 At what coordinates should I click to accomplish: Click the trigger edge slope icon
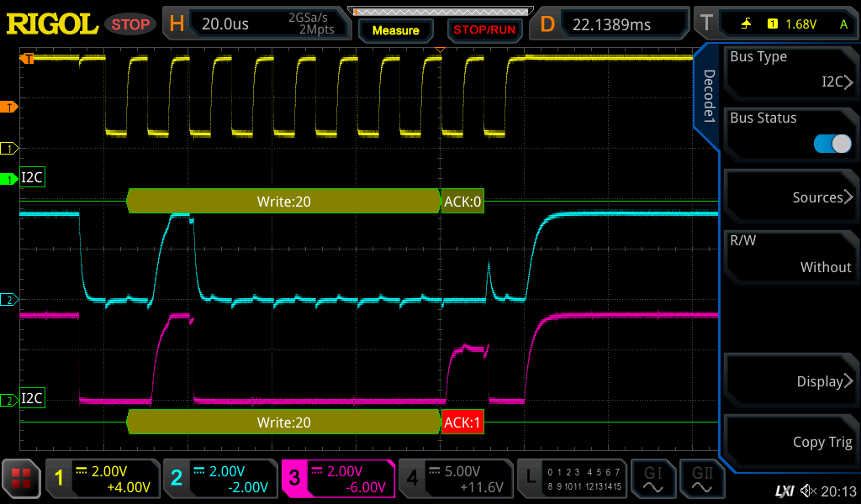tap(747, 24)
